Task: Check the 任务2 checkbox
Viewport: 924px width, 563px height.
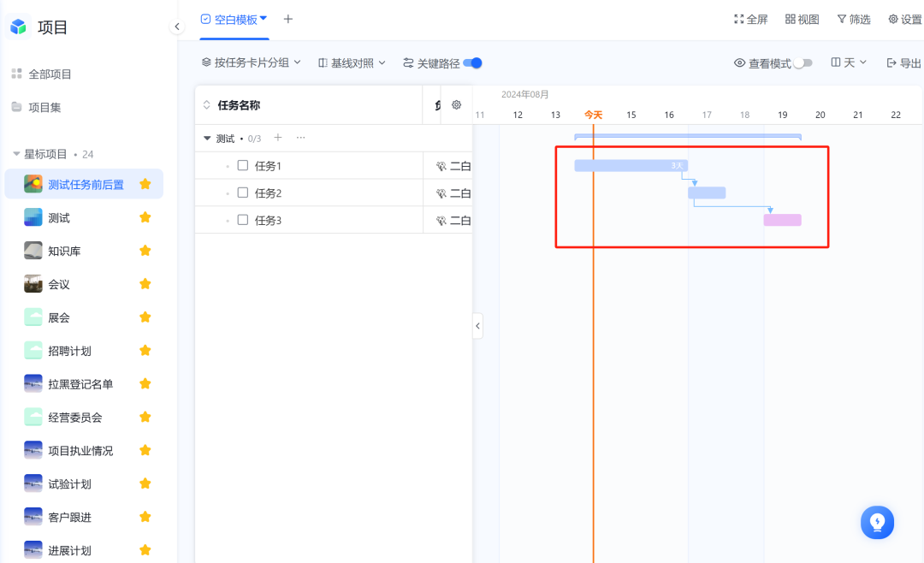Action: (243, 193)
